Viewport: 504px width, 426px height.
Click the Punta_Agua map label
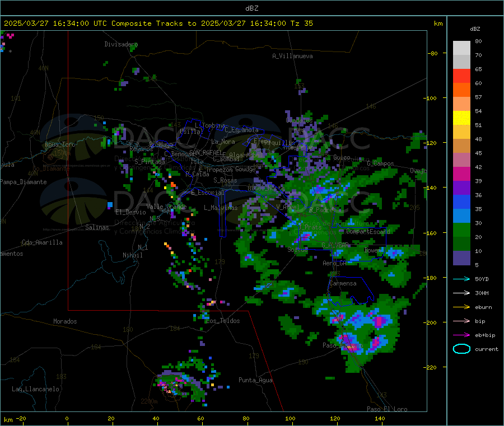(255, 380)
